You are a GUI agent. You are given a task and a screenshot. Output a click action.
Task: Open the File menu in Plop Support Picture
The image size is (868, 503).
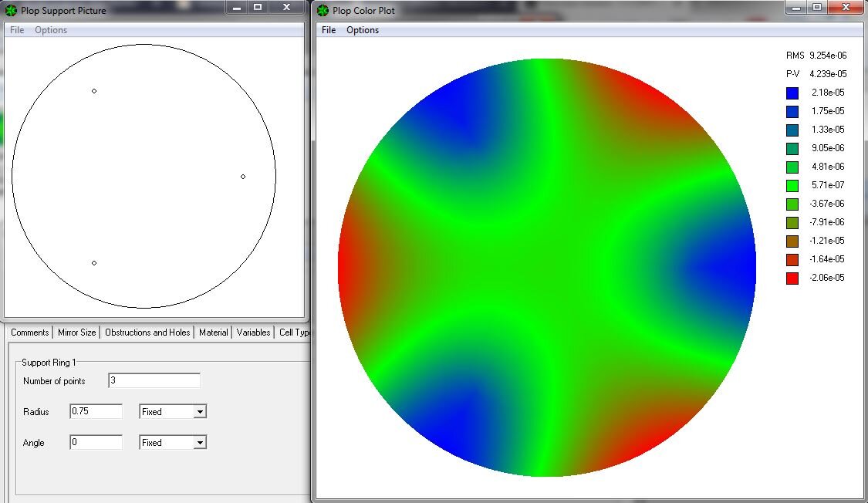(x=15, y=29)
